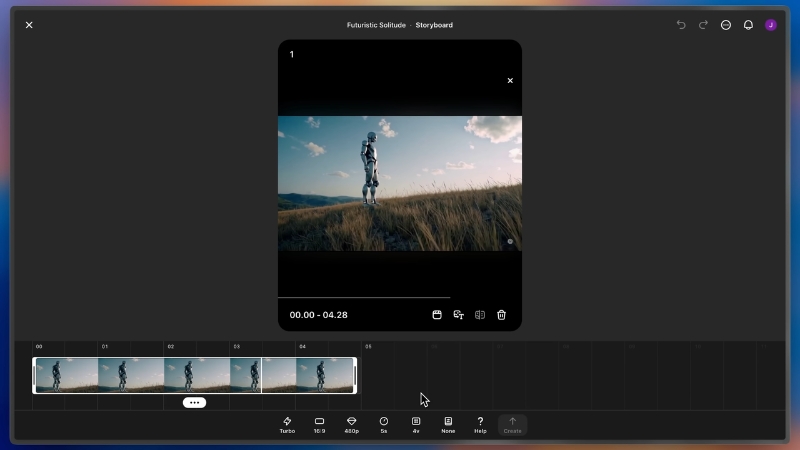Click the timeline marker 01

(105, 346)
